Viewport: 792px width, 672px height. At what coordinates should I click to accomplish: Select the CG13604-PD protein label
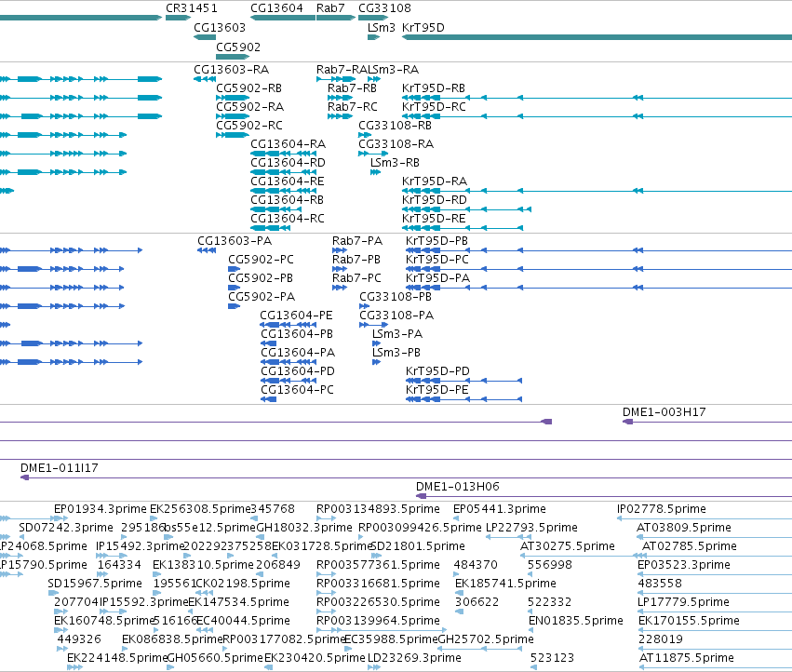pyautogui.click(x=298, y=371)
